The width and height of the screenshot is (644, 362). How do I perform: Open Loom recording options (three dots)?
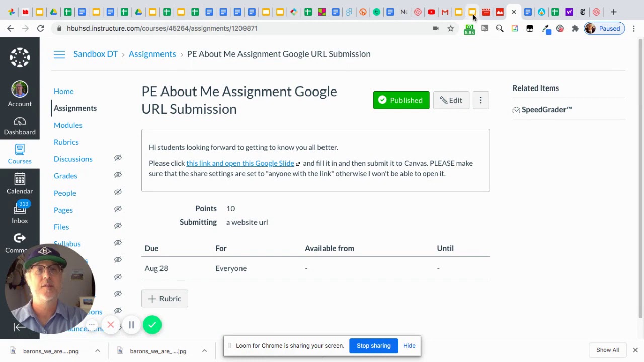[x=92, y=325]
